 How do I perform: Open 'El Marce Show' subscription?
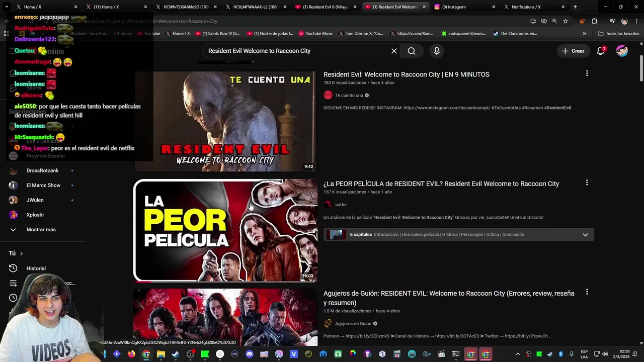(43, 185)
